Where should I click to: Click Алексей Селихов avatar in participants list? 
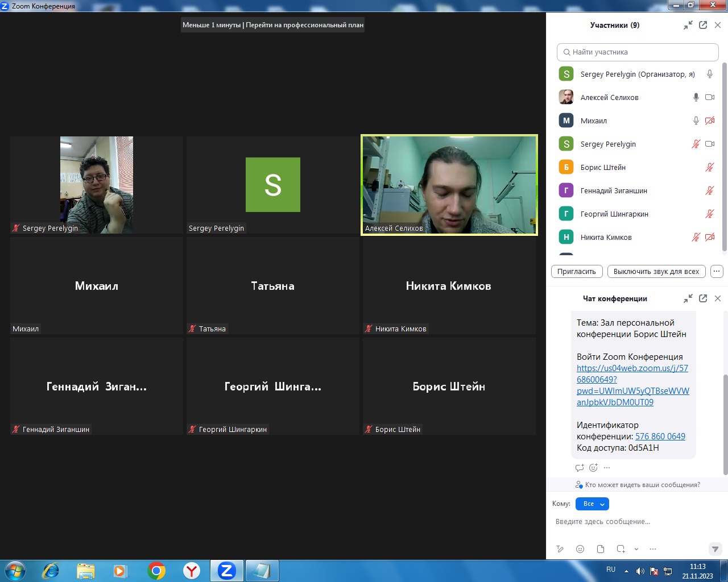pyautogui.click(x=566, y=97)
